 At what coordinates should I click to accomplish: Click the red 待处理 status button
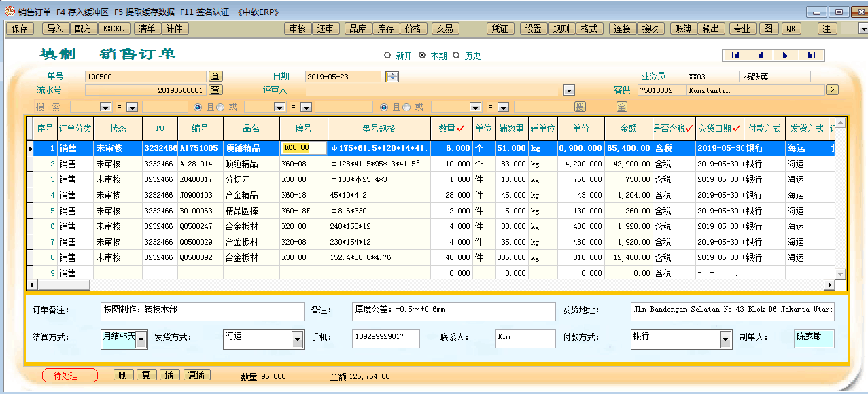tap(70, 375)
